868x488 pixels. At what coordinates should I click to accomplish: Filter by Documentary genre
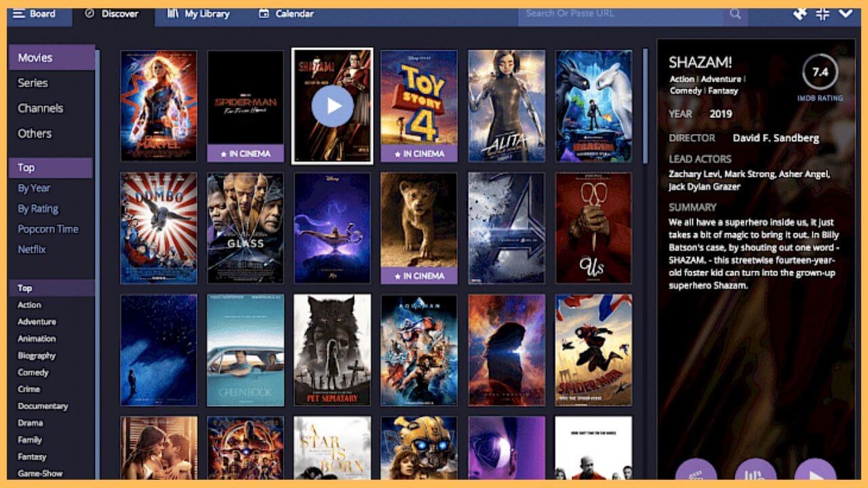[x=43, y=406]
